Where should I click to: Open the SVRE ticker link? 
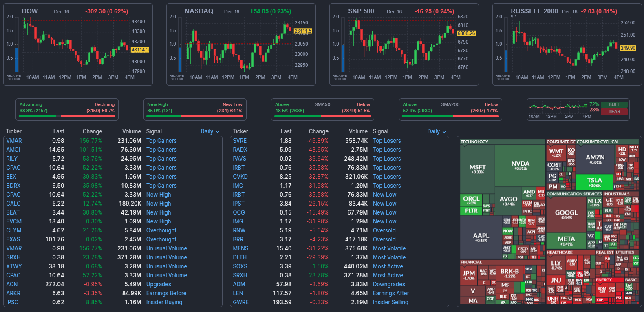(x=240, y=141)
